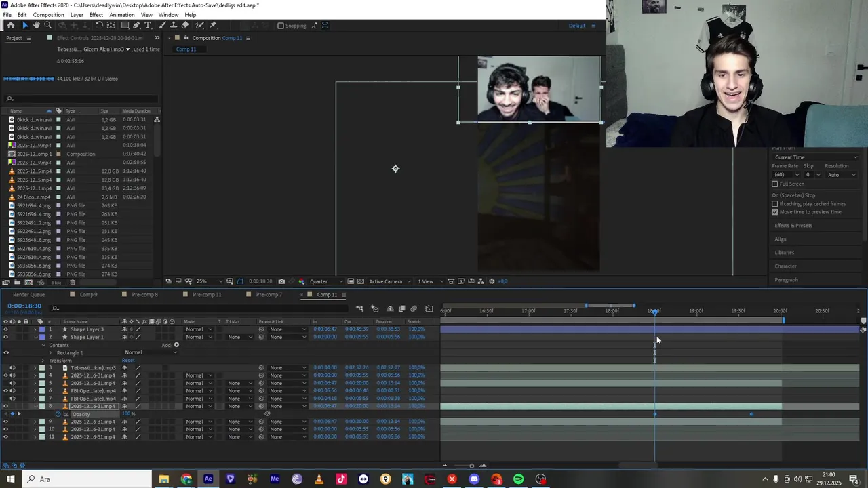Open the preview Resolution Auto dropdown
Image resolution: width=868 pixels, height=488 pixels.
coord(842,175)
